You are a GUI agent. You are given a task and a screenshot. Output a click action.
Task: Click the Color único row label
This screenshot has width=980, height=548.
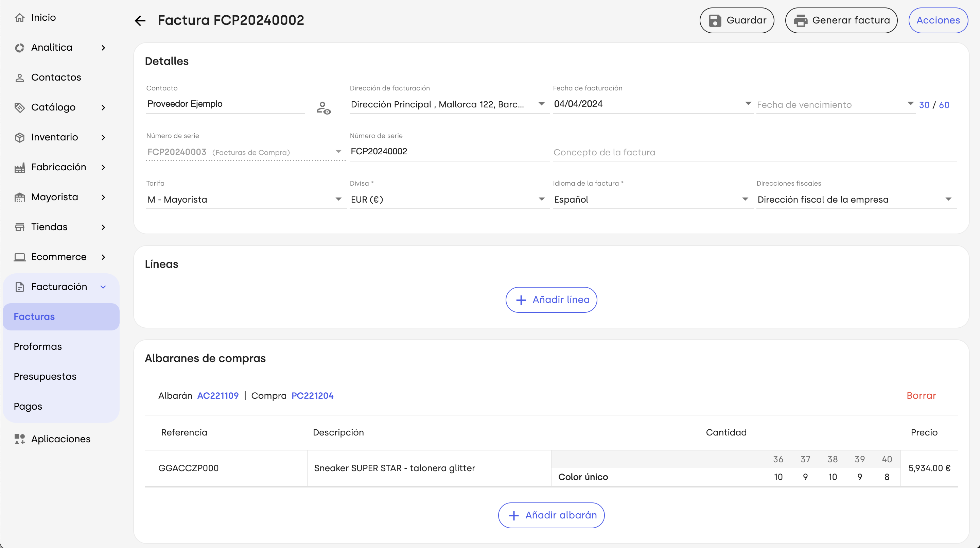click(583, 477)
